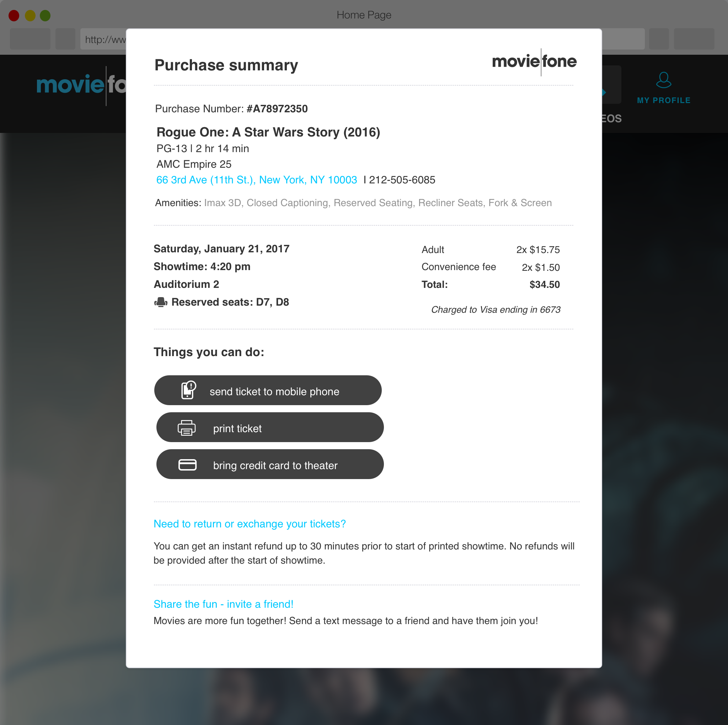
Task: Open the My Profile user icon
Action: (x=663, y=80)
